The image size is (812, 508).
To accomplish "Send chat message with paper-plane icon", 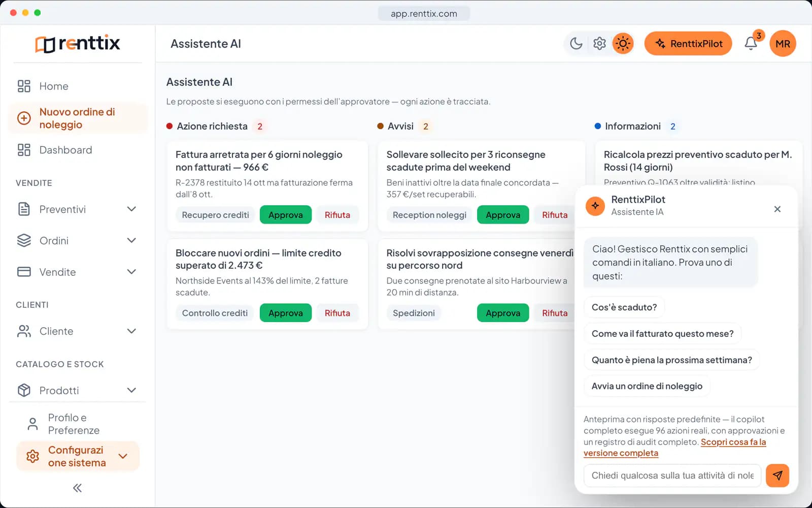I will [x=777, y=475].
